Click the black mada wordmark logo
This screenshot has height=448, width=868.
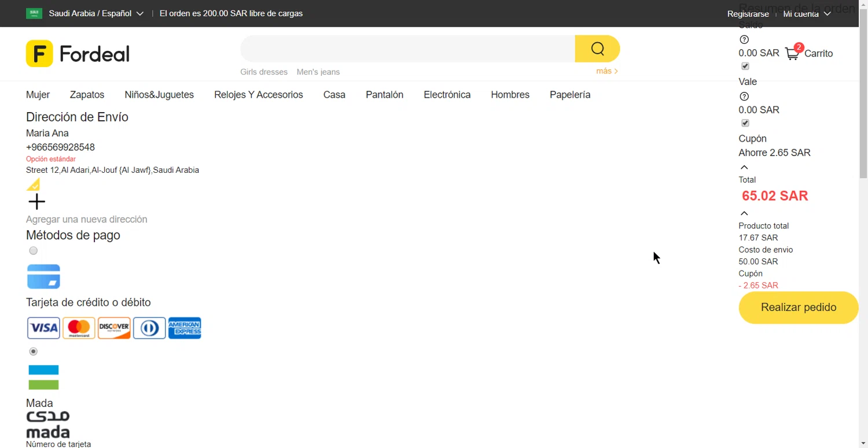click(47, 424)
